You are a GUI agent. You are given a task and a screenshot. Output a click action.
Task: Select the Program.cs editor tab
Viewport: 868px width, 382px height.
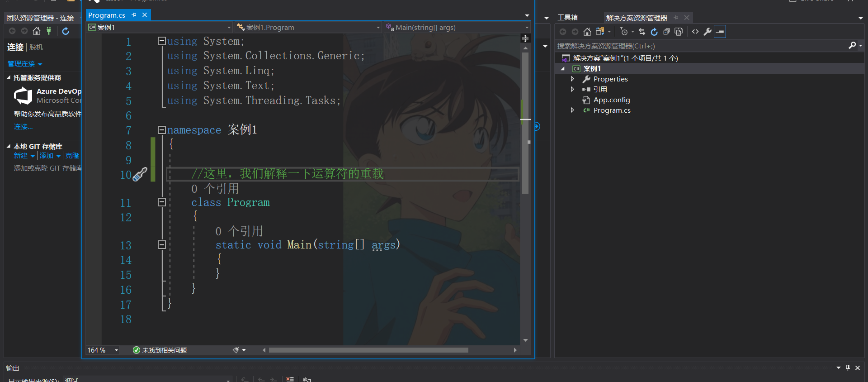[107, 15]
